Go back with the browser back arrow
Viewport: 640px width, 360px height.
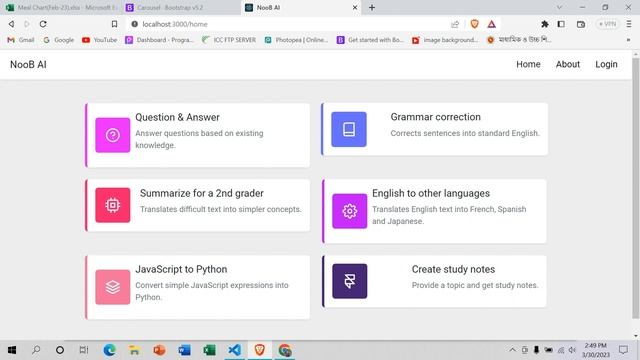(x=11, y=24)
